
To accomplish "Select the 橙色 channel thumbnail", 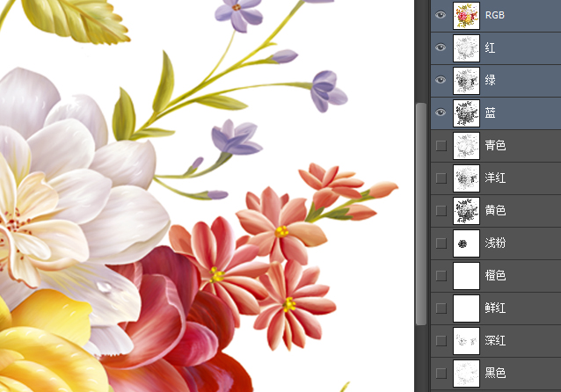I will pos(466,276).
